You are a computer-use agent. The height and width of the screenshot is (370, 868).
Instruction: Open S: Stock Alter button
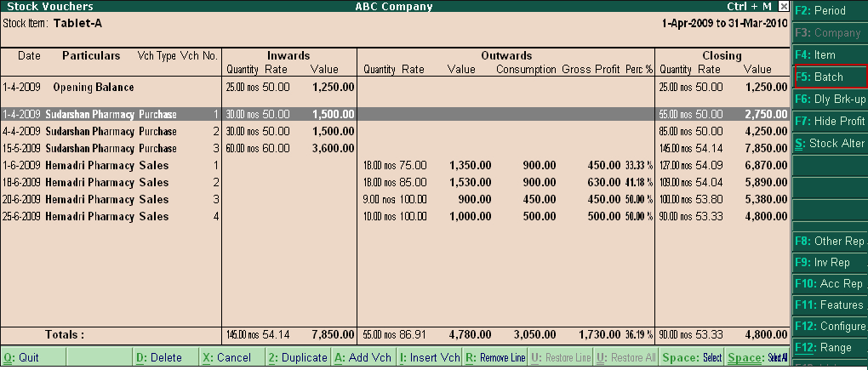point(830,143)
